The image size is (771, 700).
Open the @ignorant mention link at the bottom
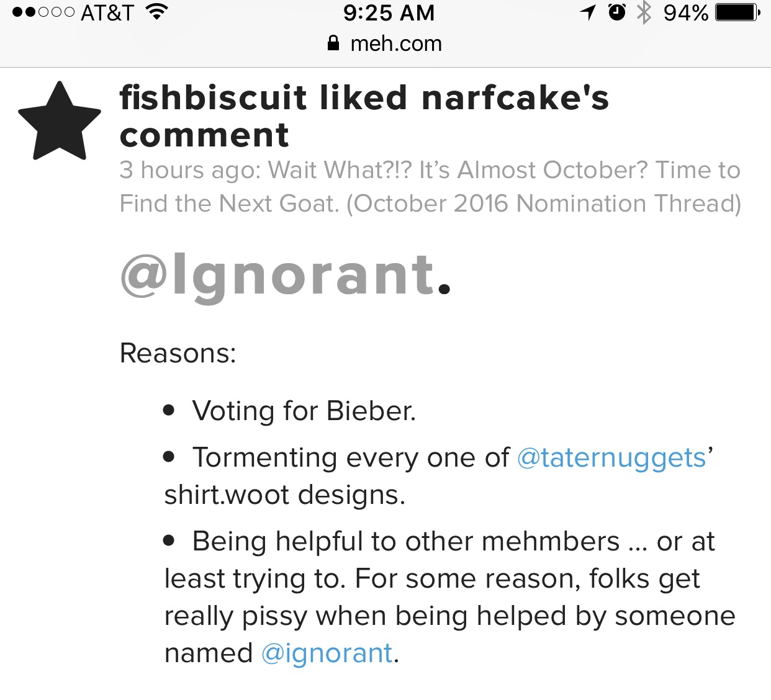point(327,653)
